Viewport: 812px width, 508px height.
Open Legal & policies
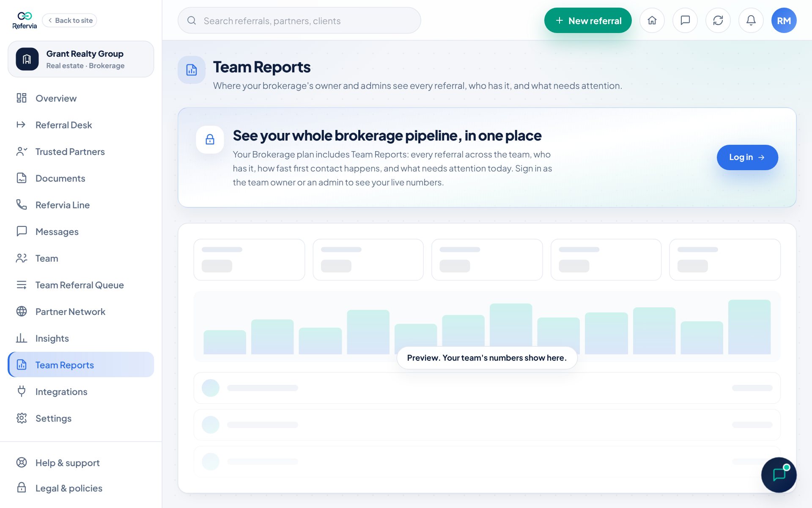point(81,488)
